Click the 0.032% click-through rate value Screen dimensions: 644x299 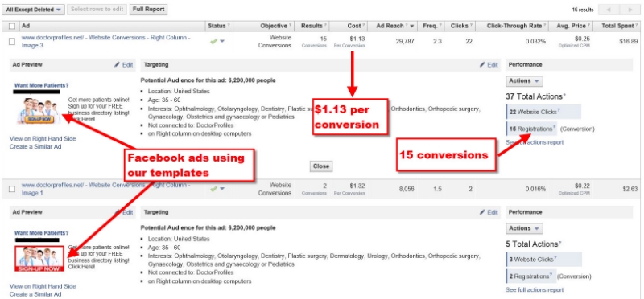(535, 42)
